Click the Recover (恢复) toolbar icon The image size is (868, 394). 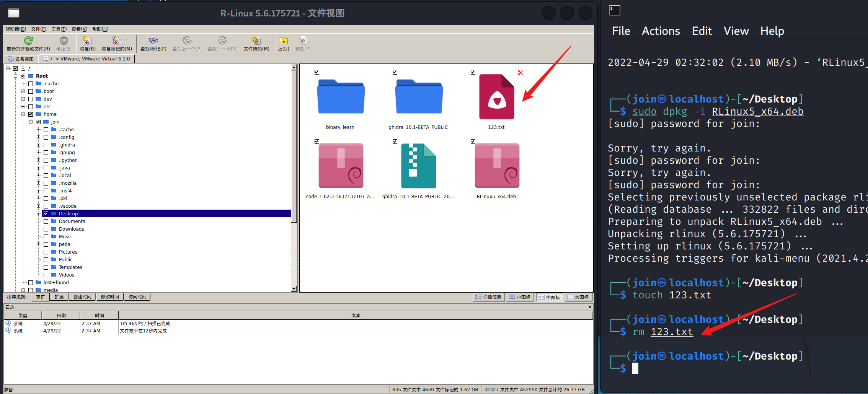[x=87, y=41]
